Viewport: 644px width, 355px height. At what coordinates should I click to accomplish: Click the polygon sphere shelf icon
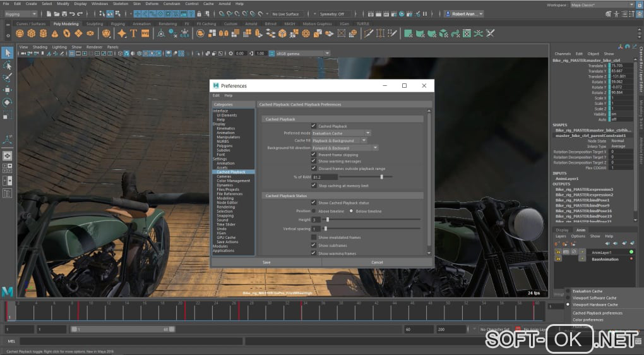pos(20,33)
